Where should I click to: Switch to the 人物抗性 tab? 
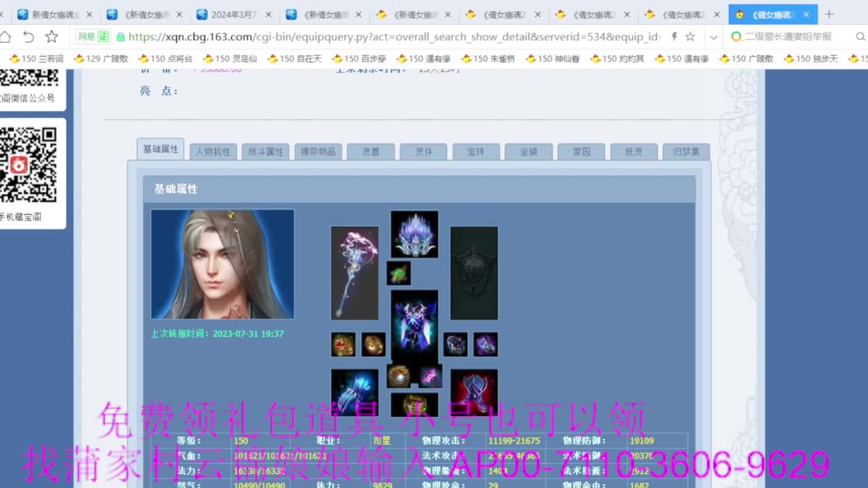coord(213,152)
